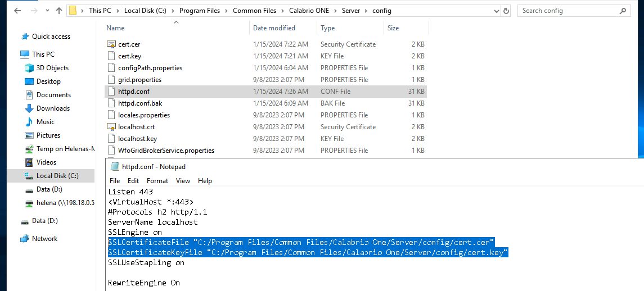Click the Music folder icon in sidebar
Image resolution: width=644 pixels, height=291 pixels.
tap(29, 122)
